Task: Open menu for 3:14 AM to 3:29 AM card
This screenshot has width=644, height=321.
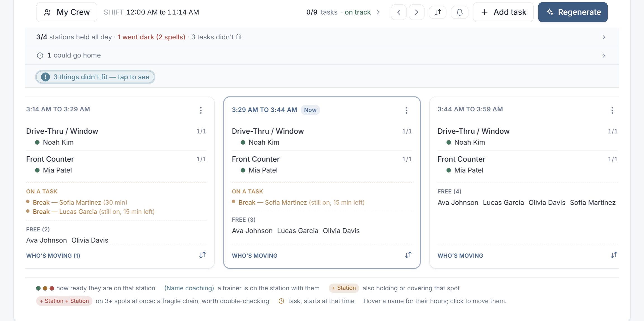Action: click(x=201, y=110)
